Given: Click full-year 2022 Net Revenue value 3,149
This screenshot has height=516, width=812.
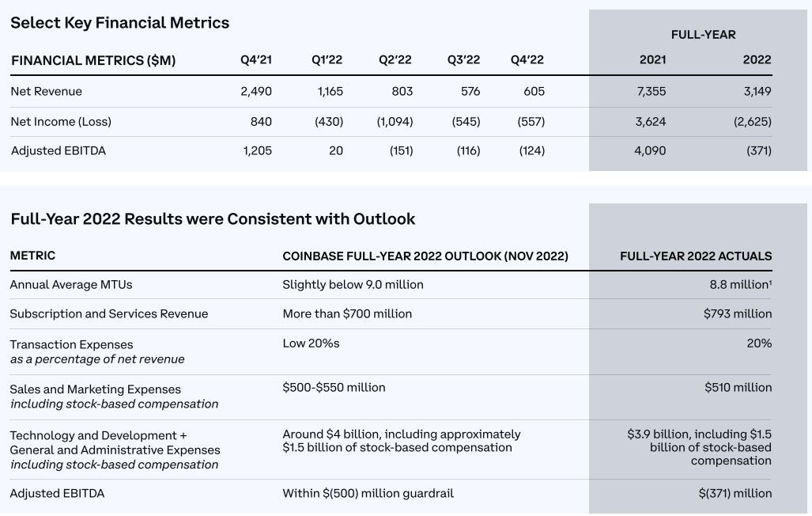Looking at the screenshot, I should coord(757,92).
